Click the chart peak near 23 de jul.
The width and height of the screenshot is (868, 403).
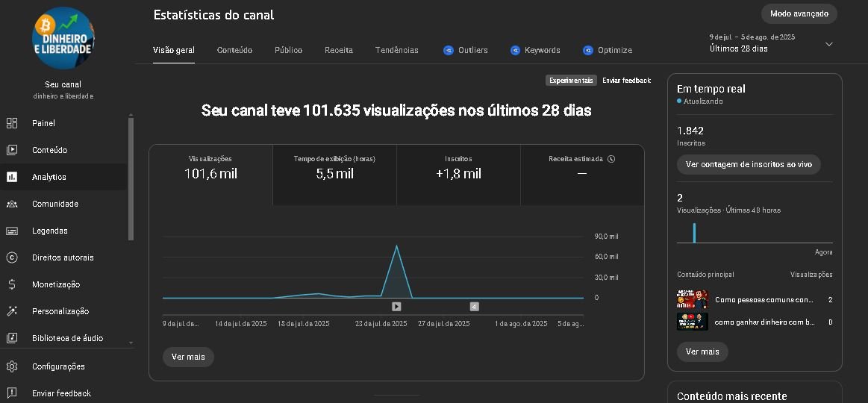[396, 246]
